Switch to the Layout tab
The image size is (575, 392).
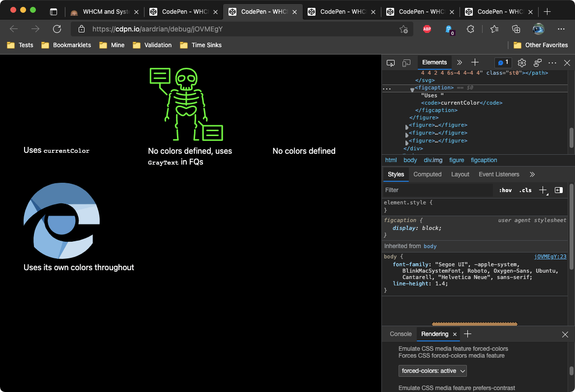coord(460,174)
